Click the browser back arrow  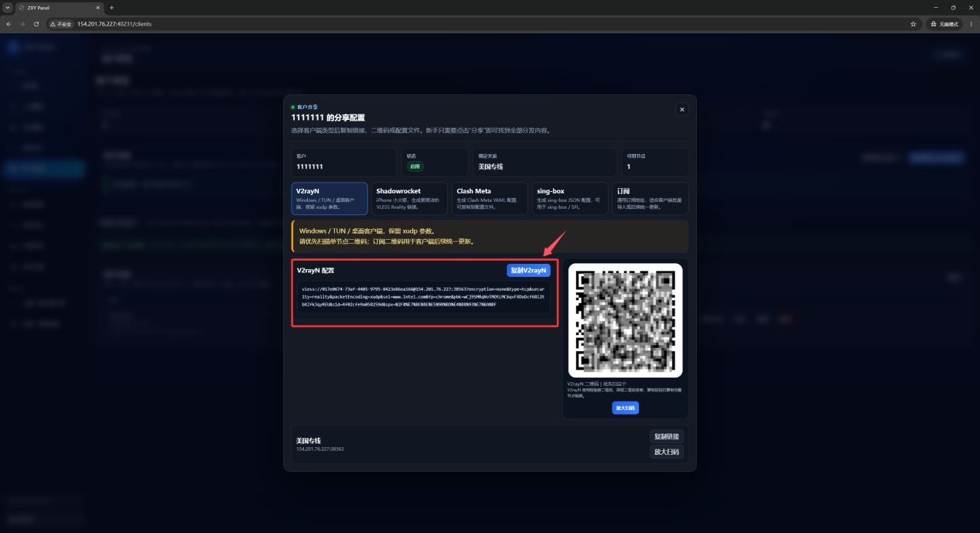pyautogui.click(x=9, y=24)
